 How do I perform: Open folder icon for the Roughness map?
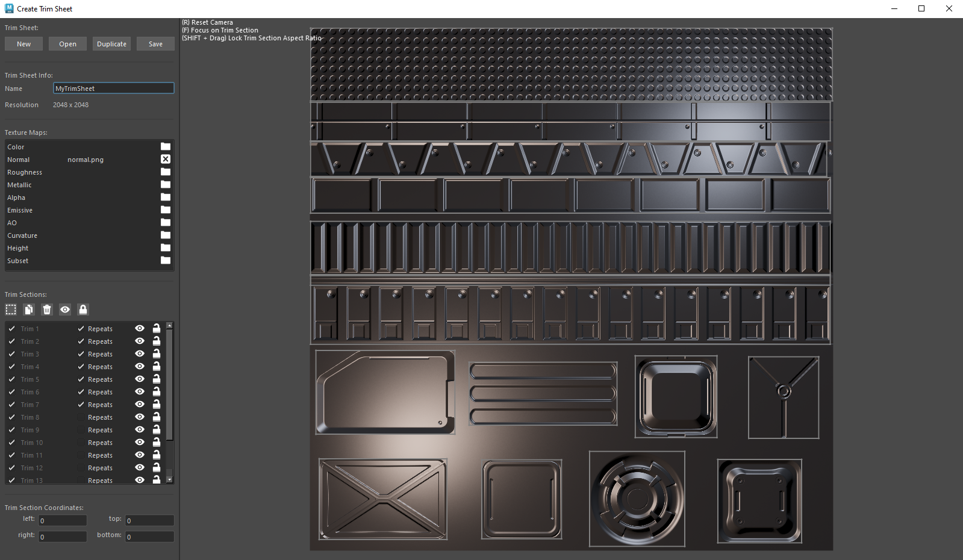tap(166, 172)
